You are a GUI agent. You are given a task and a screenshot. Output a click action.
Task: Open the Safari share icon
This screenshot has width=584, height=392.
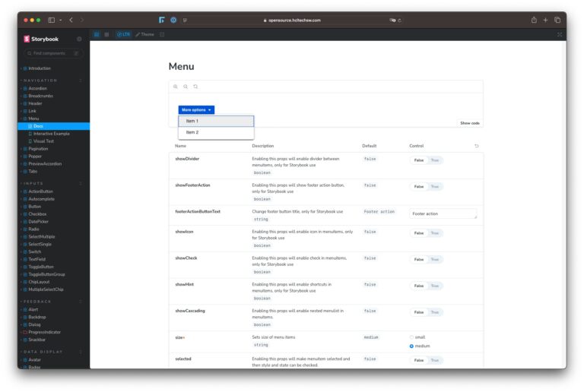[534, 20]
